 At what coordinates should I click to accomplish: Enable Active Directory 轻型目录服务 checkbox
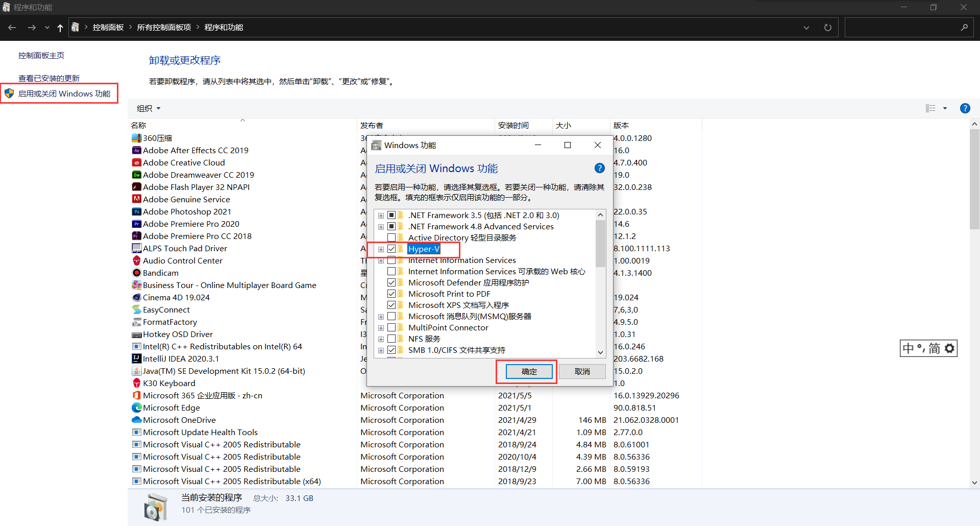391,237
